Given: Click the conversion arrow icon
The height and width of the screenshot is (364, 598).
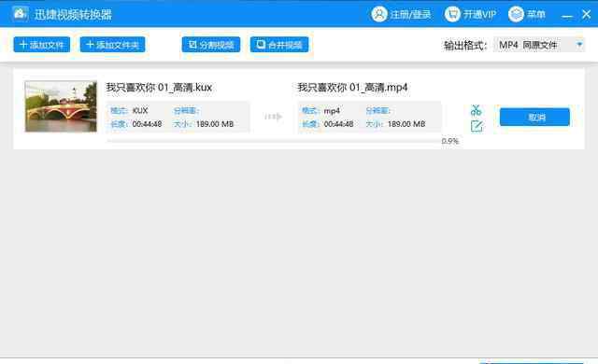Looking at the screenshot, I should point(274,117).
